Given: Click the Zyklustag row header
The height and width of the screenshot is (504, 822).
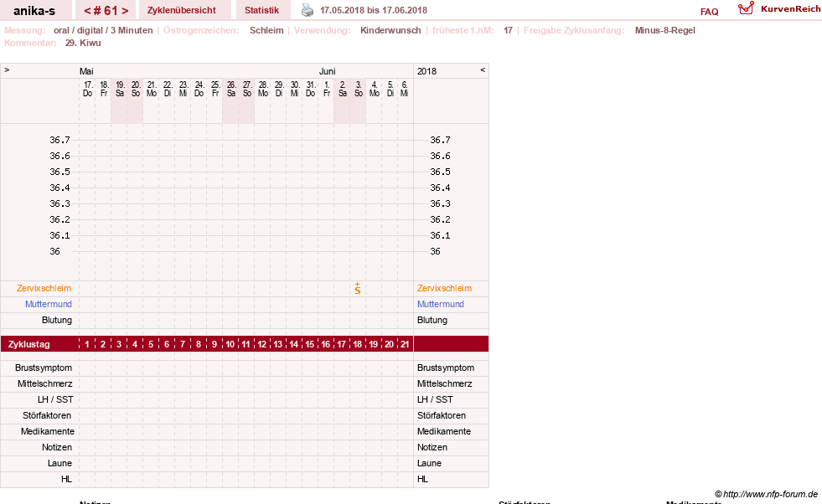Looking at the screenshot, I should (28, 344).
